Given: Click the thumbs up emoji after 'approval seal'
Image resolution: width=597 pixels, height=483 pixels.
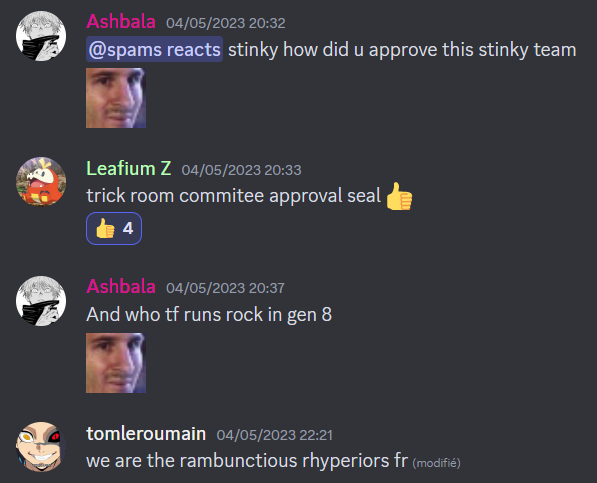Looking at the screenshot, I should (399, 196).
